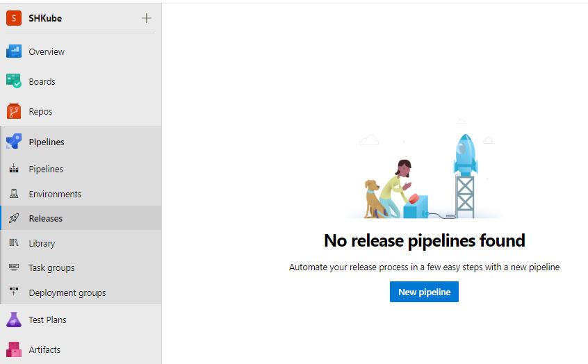Click the plus icon beside SHKube

(x=146, y=18)
